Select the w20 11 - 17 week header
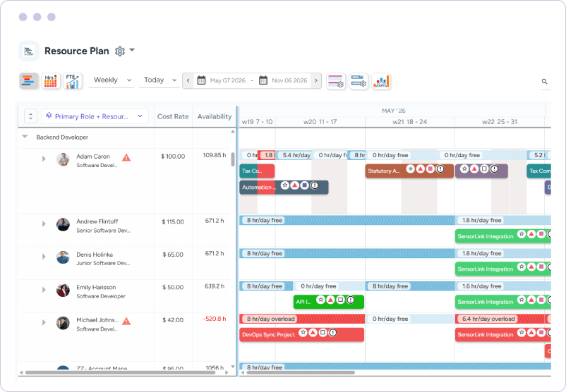This screenshot has width=566, height=392. click(x=320, y=122)
